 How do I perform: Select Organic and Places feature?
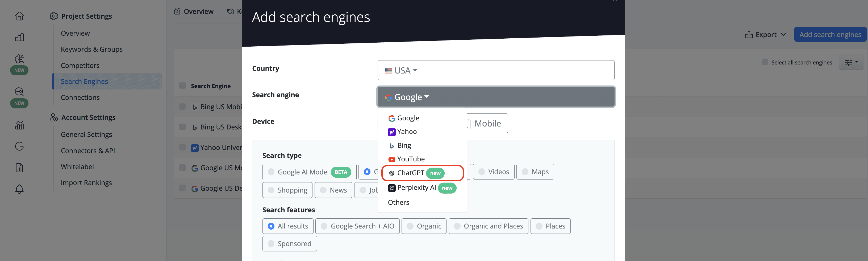(x=488, y=226)
